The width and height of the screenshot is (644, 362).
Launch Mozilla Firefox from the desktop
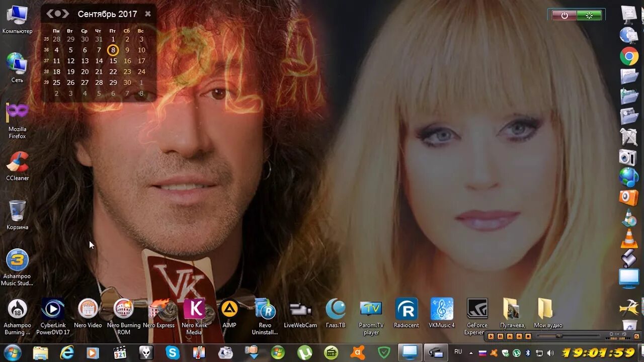17,121
